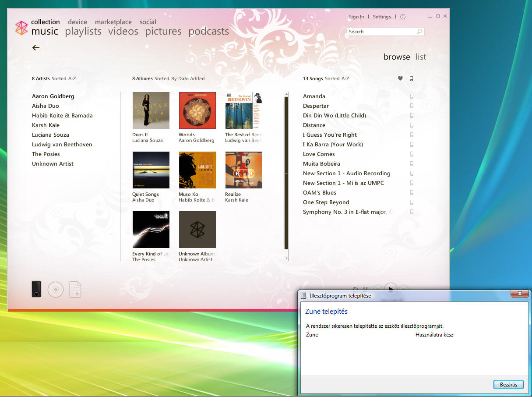Click the Sign In link
This screenshot has height=397, width=532.
[x=356, y=17]
